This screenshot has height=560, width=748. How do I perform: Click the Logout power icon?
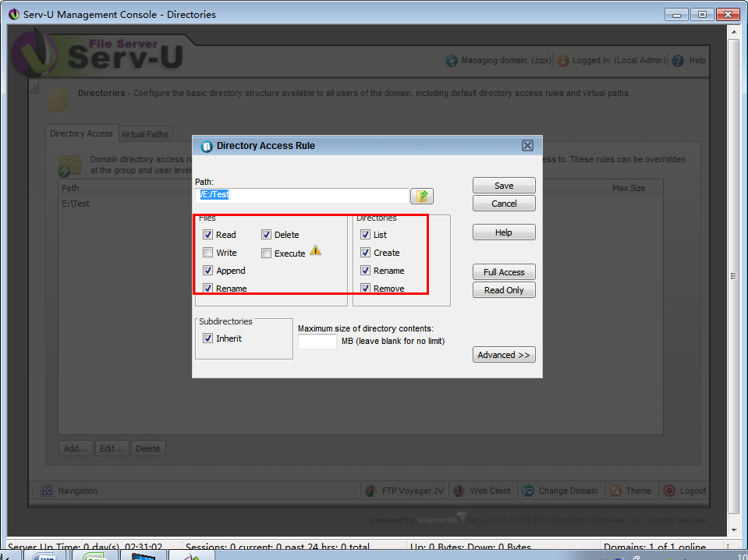coord(669,491)
